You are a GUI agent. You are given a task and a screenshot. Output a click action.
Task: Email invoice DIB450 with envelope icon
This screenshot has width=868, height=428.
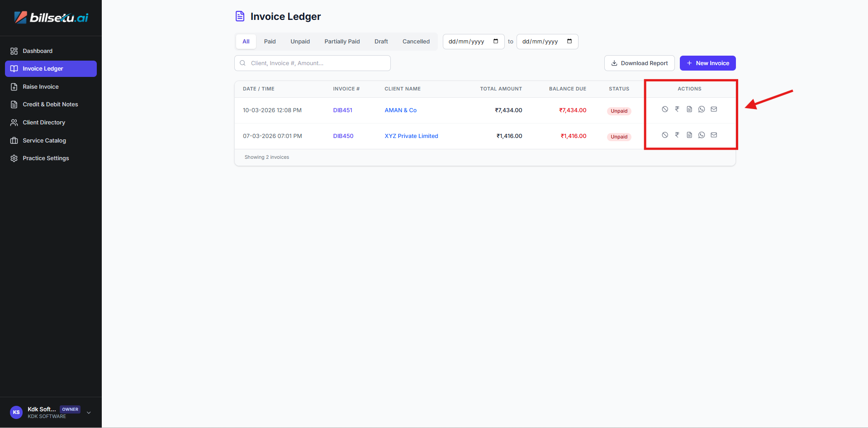(713, 135)
